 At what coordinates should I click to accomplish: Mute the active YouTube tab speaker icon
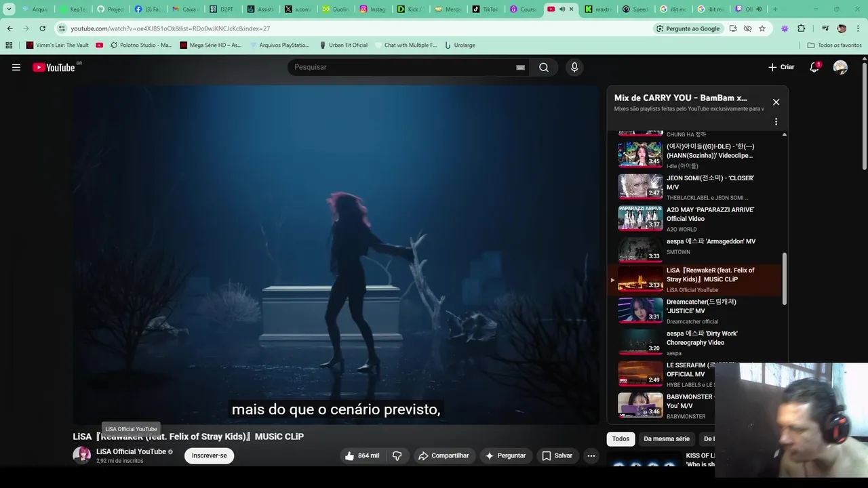(x=561, y=9)
